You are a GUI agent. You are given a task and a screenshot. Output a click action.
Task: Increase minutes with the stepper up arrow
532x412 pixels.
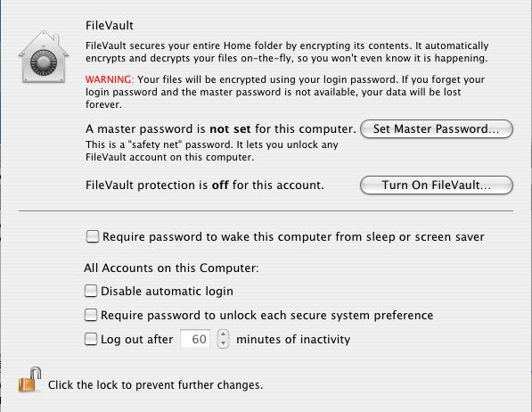(x=223, y=334)
